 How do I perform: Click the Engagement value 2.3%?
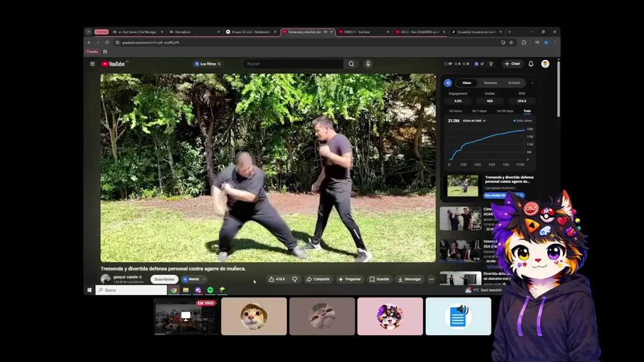(x=458, y=101)
